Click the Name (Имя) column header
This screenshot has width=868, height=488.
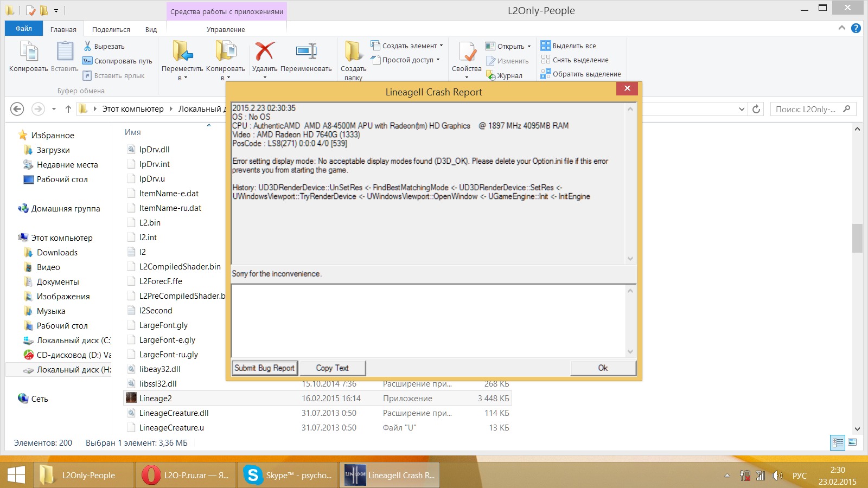click(133, 132)
